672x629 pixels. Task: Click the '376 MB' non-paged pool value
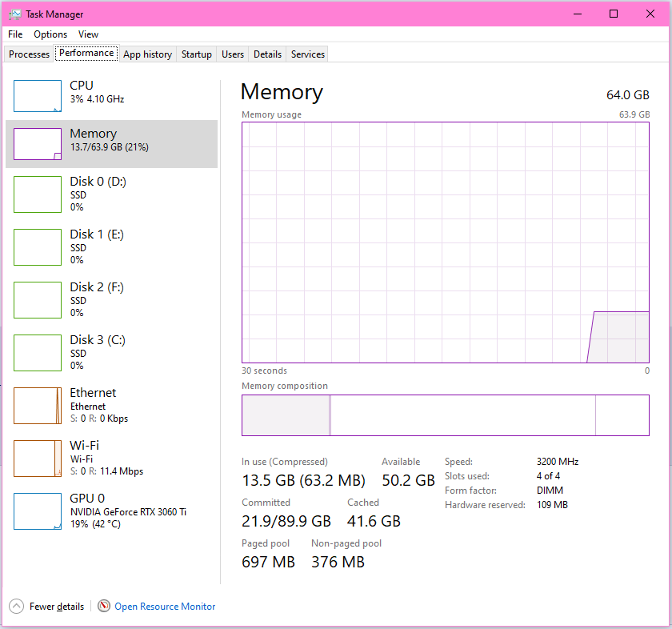[338, 562]
